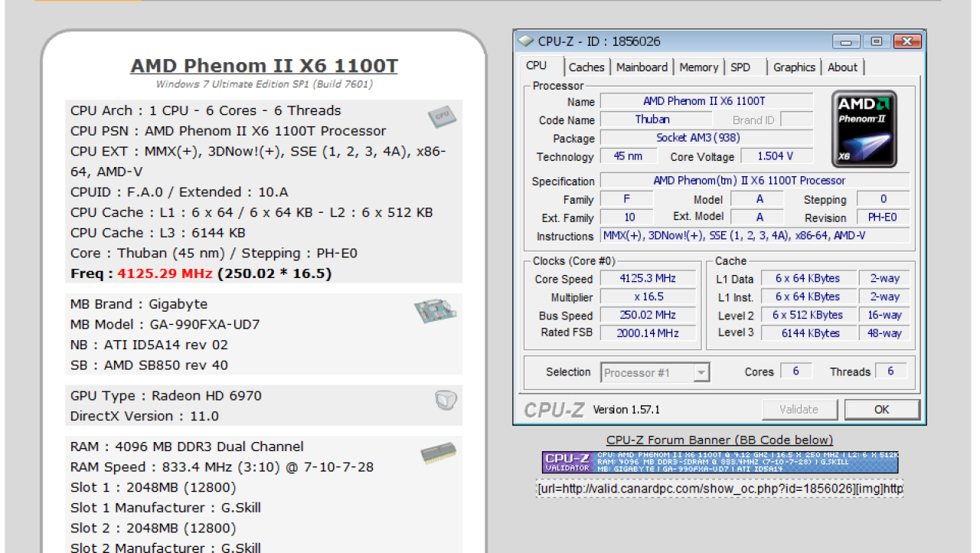This screenshot has width=980, height=553.
Task: Click the Windows 7 Ultimate Edition subtitle
Action: (x=264, y=84)
